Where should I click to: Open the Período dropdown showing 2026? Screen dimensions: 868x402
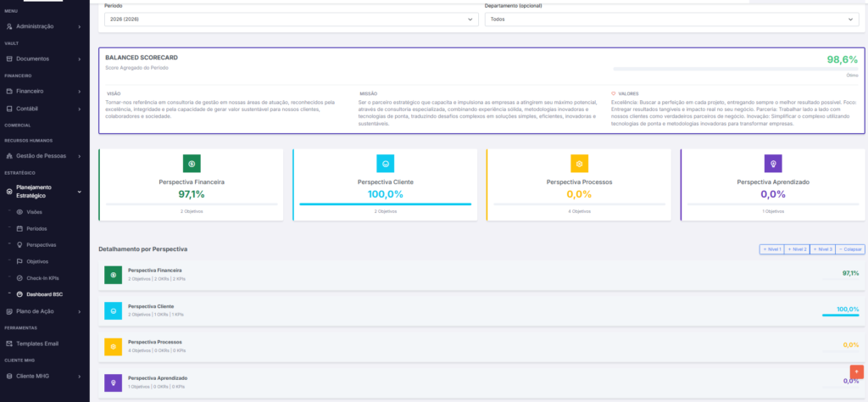(x=292, y=19)
